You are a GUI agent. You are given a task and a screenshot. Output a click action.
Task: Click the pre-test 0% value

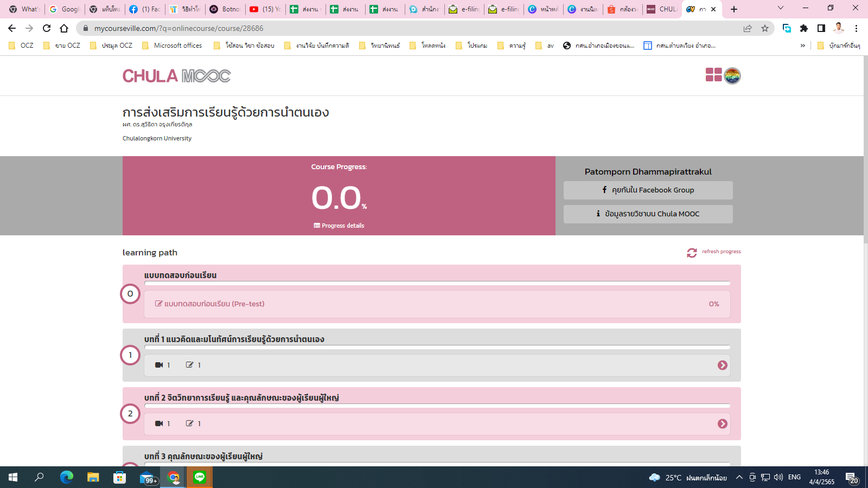714,304
